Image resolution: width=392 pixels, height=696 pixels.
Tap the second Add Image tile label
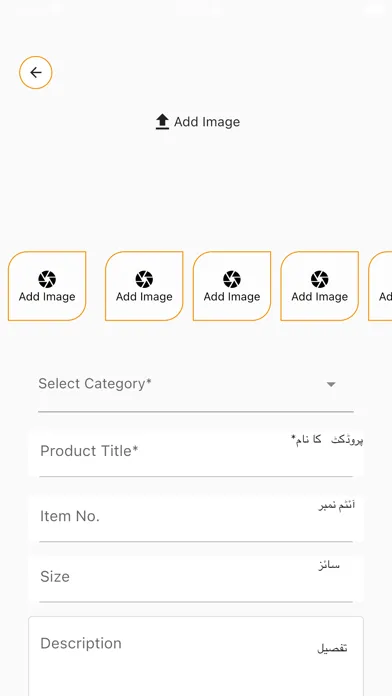point(144,297)
